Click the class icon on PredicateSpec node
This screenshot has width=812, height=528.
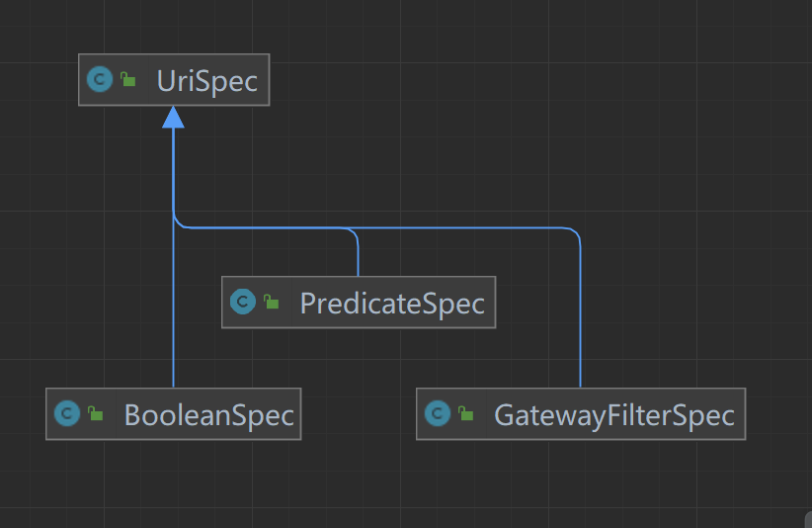[242, 302]
